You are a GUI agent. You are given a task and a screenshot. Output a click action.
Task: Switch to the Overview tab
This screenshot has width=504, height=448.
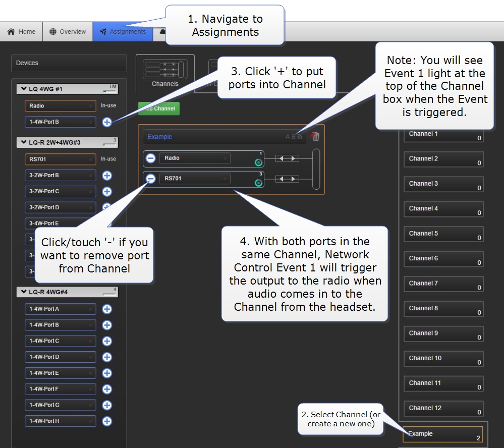point(68,32)
